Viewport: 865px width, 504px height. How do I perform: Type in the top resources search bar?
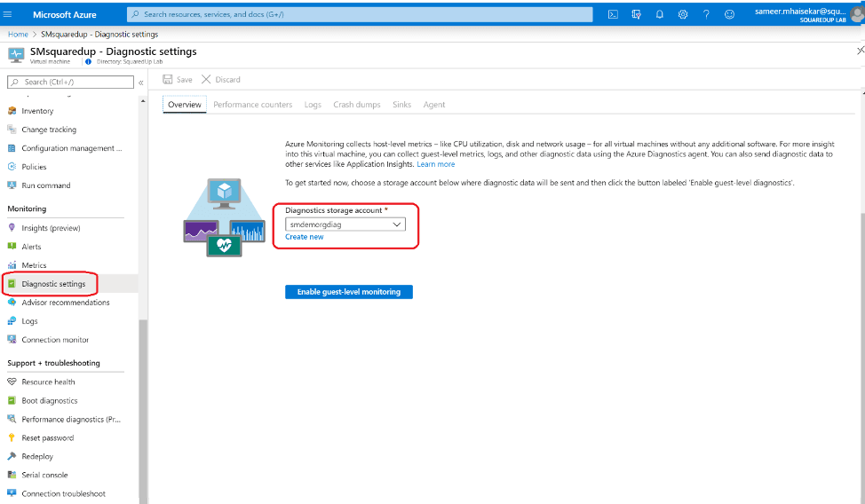(x=360, y=14)
